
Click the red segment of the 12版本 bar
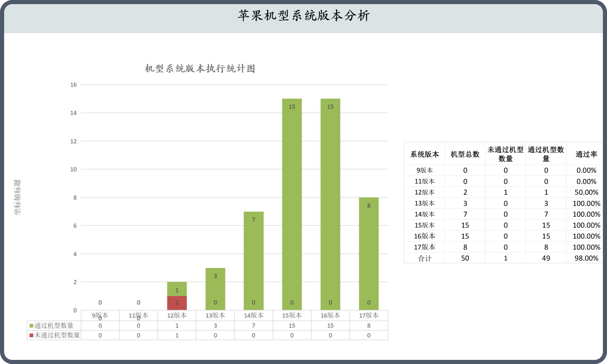click(x=177, y=303)
